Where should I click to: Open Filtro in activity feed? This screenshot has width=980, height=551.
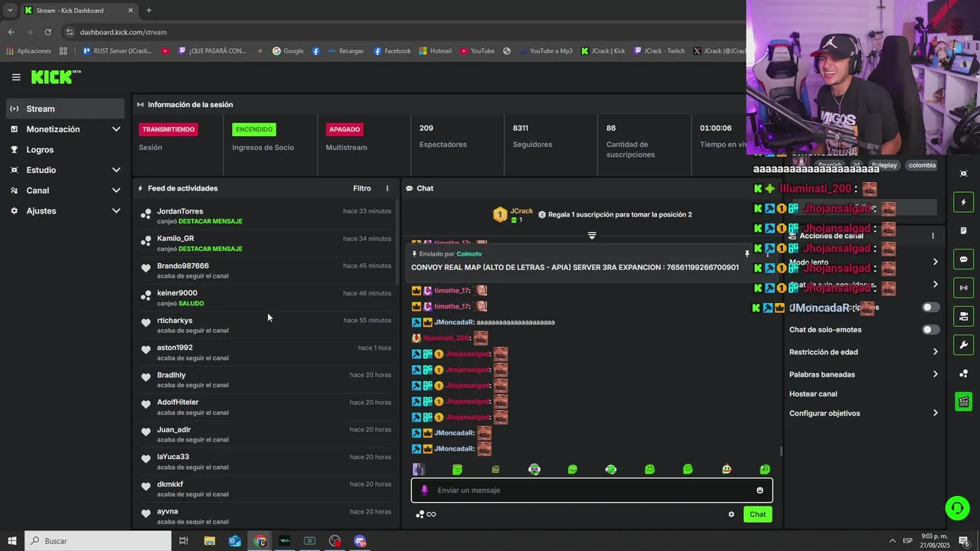pos(362,188)
